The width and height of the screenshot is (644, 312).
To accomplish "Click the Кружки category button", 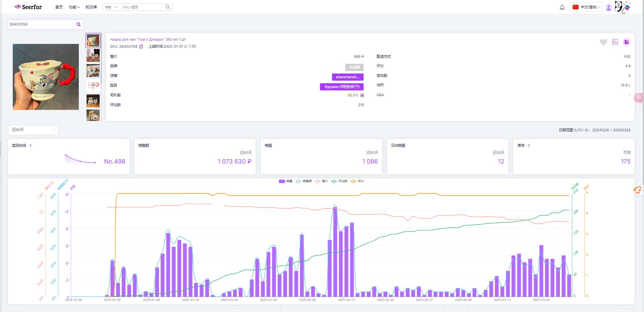I will 342,87.
